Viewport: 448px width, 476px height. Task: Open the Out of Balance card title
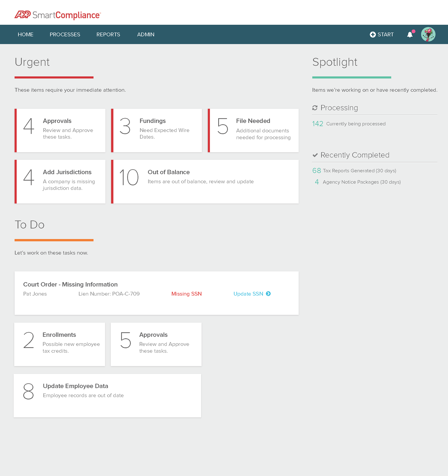168,172
